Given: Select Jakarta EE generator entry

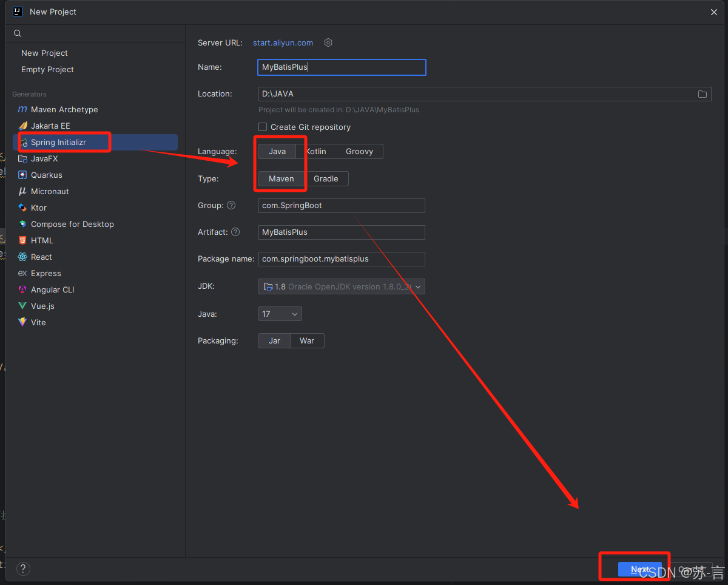Looking at the screenshot, I should click(50, 126).
